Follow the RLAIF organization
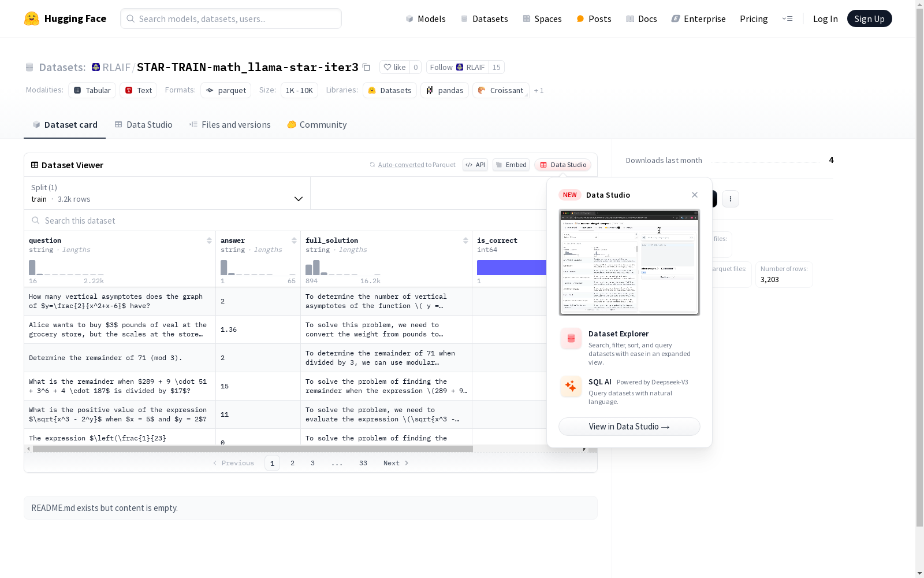This screenshot has width=924, height=578. tap(457, 67)
